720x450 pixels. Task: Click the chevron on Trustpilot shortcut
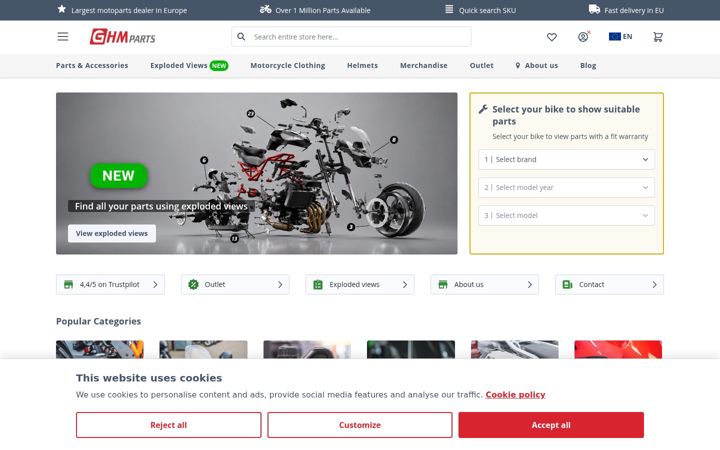point(155,285)
